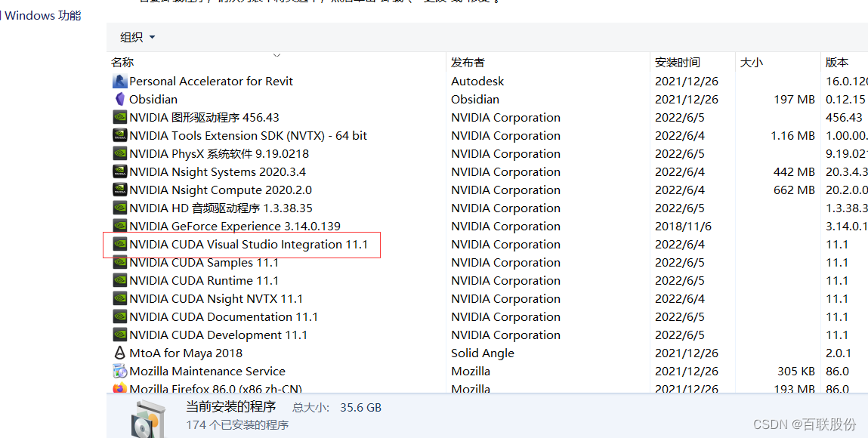Image resolution: width=868 pixels, height=438 pixels.
Task: Select NVIDIA CUDA Nsight NVTX 11.1 entry
Action: (x=216, y=298)
